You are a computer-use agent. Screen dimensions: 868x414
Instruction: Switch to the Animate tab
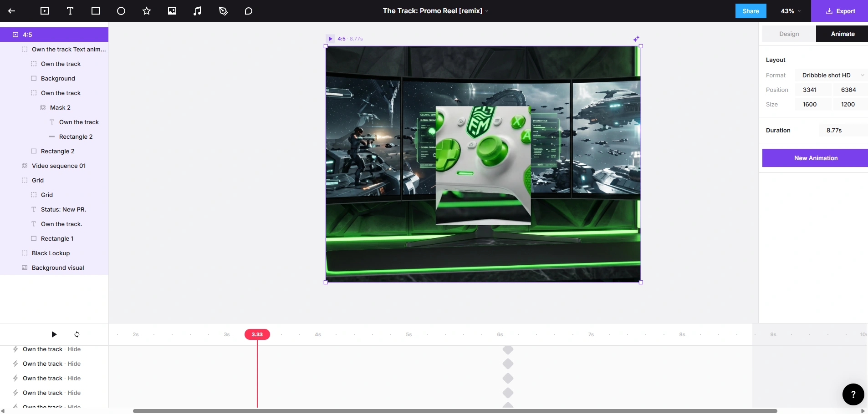click(842, 34)
